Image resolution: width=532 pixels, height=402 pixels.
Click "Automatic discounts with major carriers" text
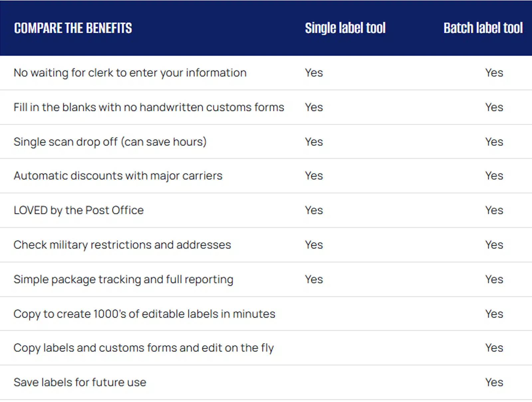[x=118, y=176]
